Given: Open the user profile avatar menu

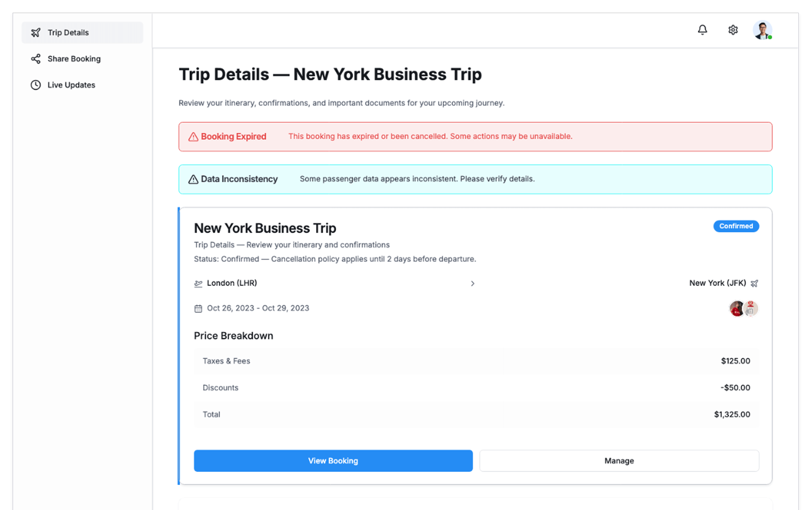Looking at the screenshot, I should [762, 30].
